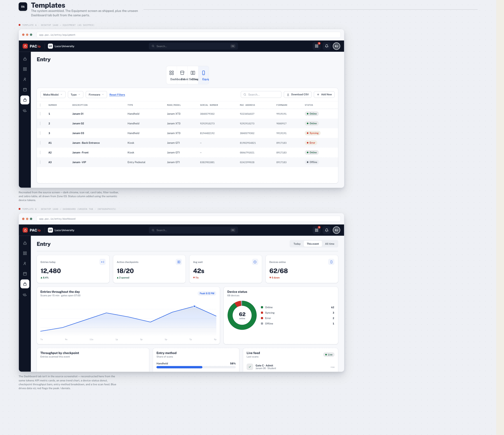Click URL bar showing app.pac.io/entry/equipment
The image size is (504, 435).
(189, 35)
